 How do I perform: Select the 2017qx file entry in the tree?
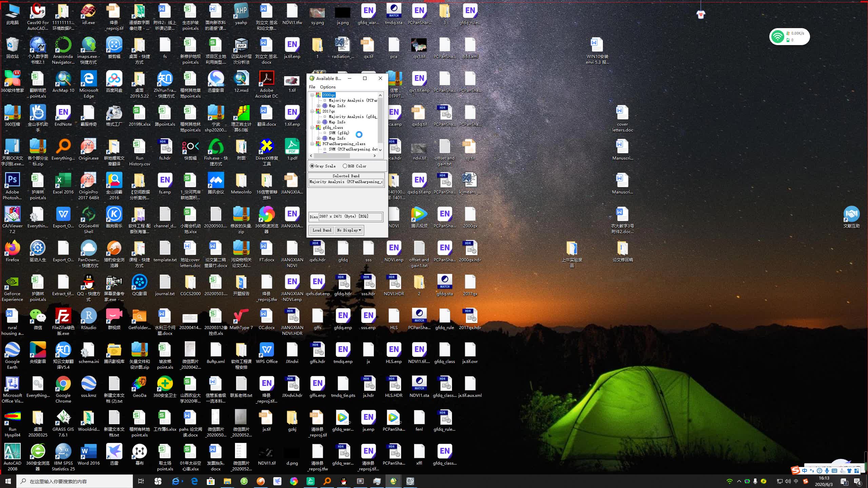pos(329,111)
